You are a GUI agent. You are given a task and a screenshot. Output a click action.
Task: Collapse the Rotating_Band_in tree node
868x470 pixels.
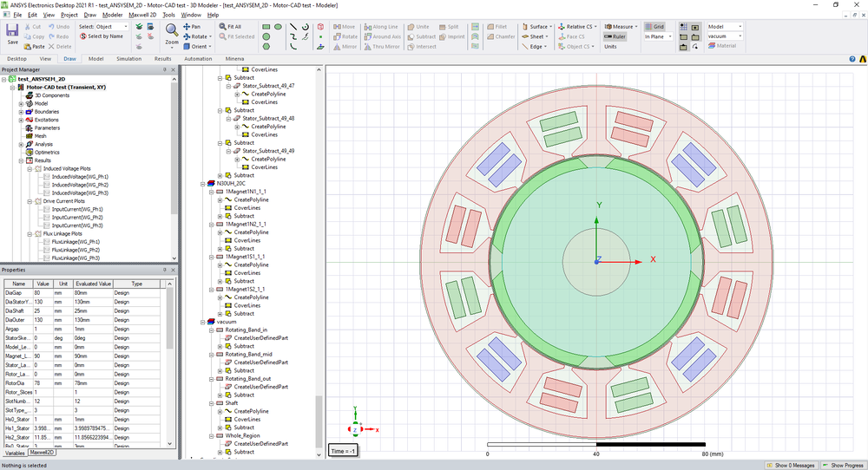point(212,330)
